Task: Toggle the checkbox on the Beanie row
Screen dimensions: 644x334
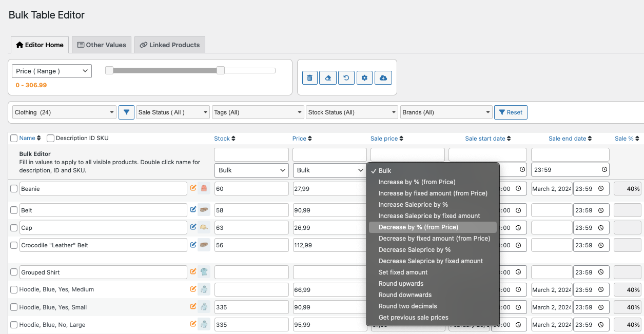Action: [14, 188]
